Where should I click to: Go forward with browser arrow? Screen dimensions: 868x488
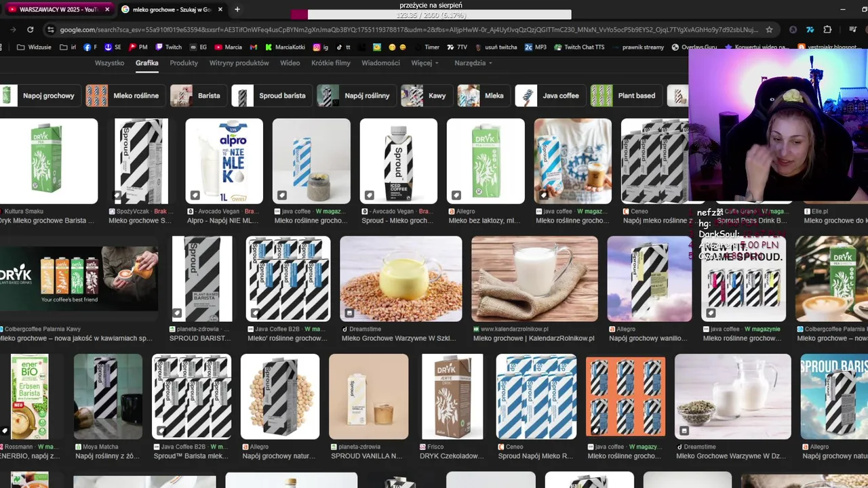click(x=13, y=30)
